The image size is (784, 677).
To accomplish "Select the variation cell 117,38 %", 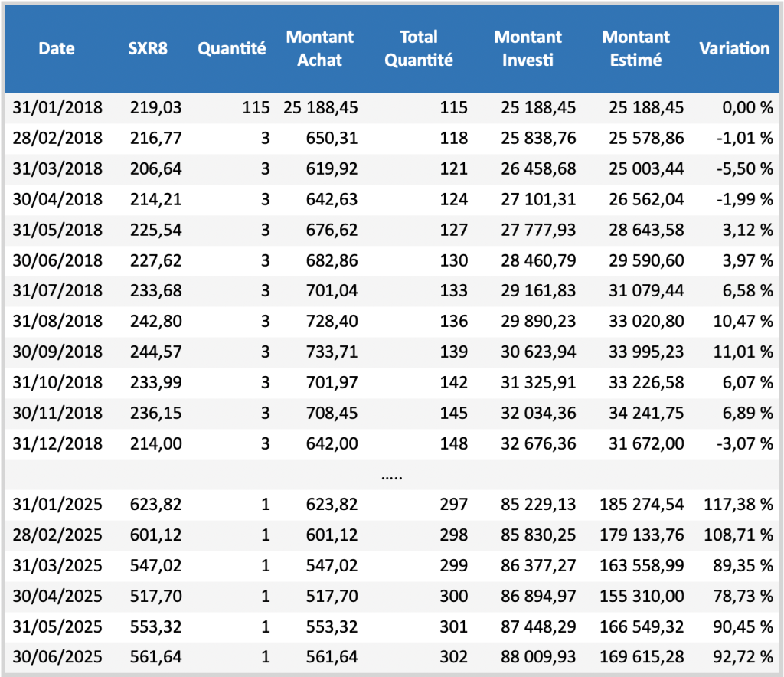I will (737, 505).
